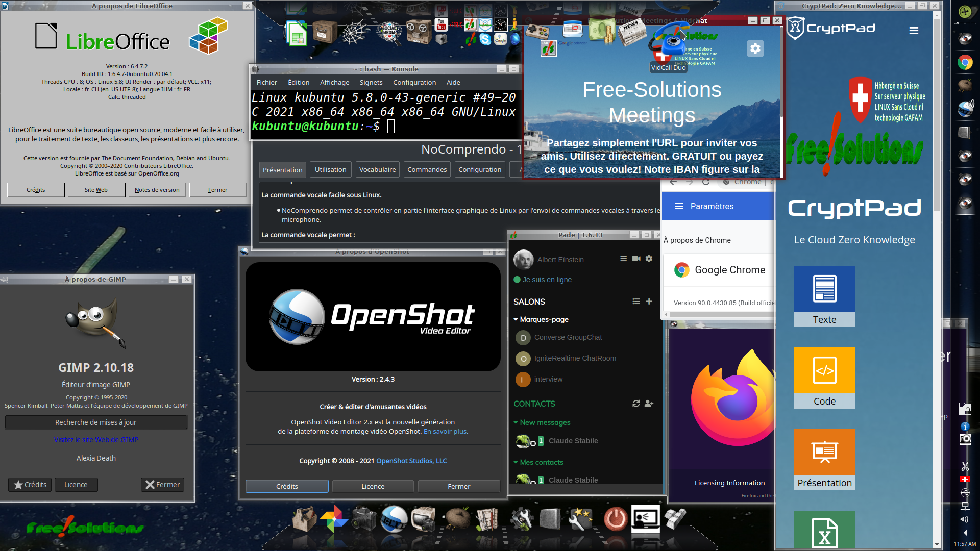Screen dimensions: 980x551
Task: Switch to NoComprendo Commandes tab
Action: tap(427, 170)
